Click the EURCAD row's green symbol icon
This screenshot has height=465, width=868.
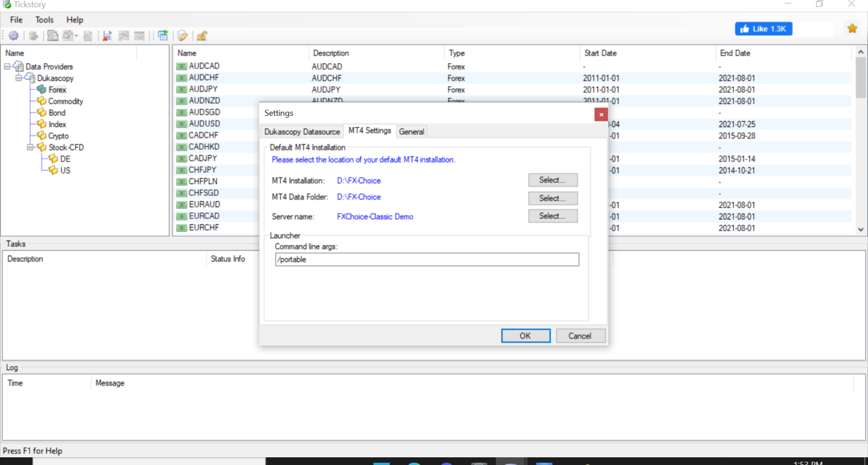click(181, 216)
